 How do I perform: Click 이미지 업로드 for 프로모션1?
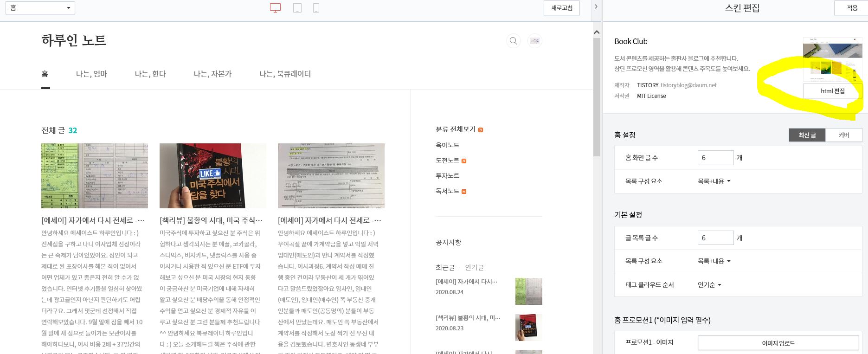pyautogui.click(x=778, y=343)
